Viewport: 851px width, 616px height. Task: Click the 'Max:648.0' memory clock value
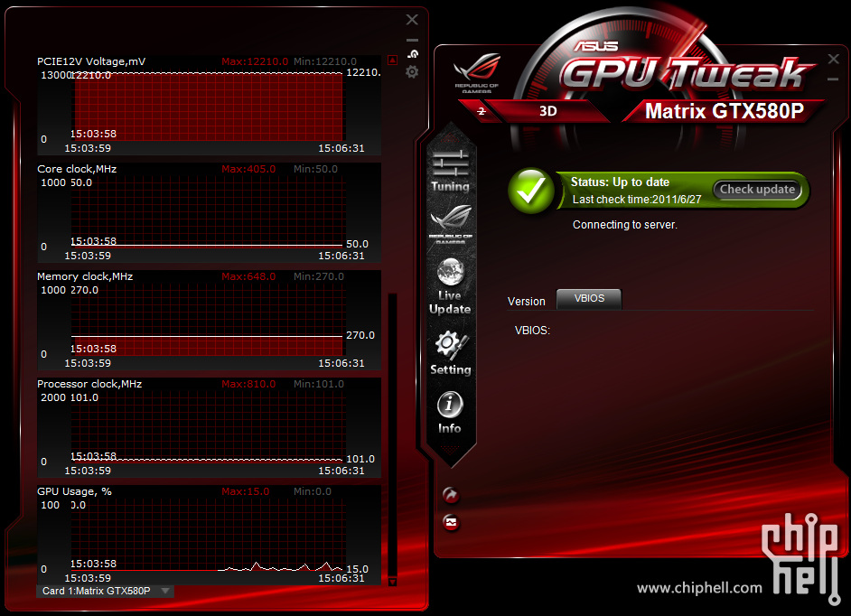pyautogui.click(x=248, y=276)
